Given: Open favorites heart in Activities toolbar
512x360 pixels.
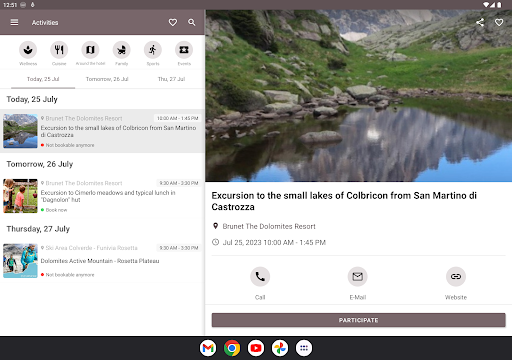Looking at the screenshot, I should coord(173,22).
